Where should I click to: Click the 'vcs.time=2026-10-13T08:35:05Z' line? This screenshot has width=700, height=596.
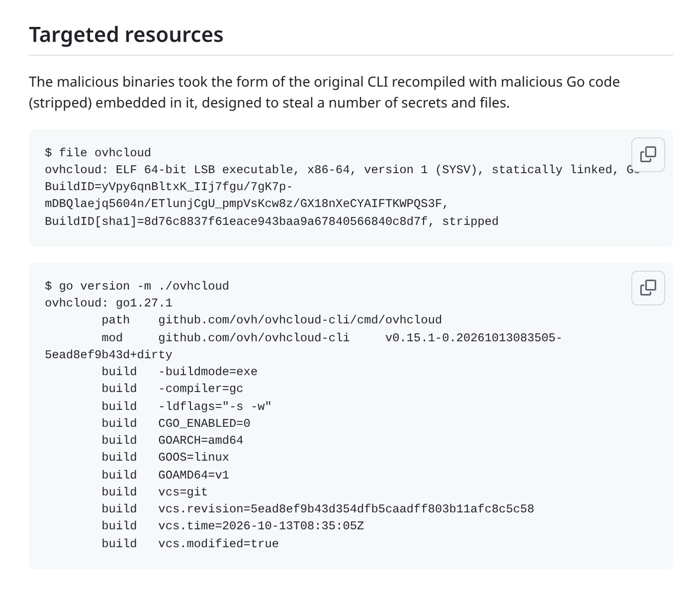(233, 525)
